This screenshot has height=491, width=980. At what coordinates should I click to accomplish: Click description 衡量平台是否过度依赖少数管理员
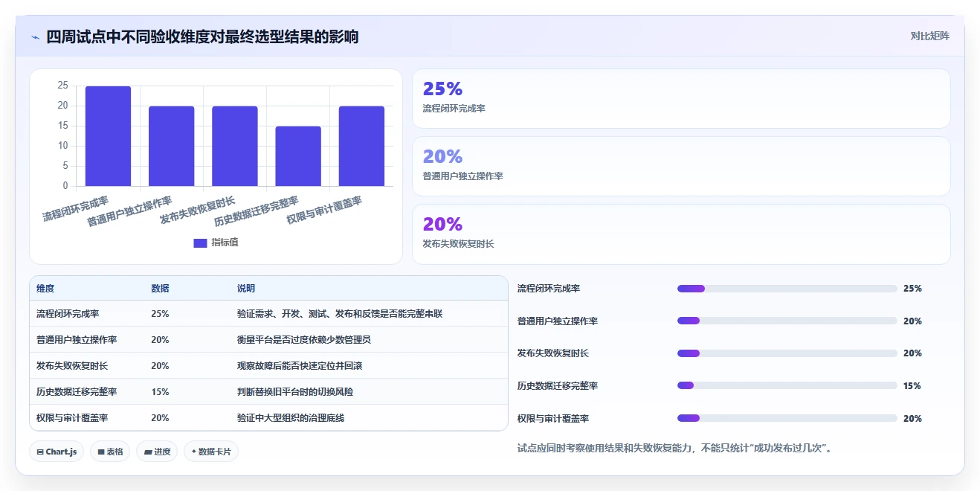coord(304,340)
